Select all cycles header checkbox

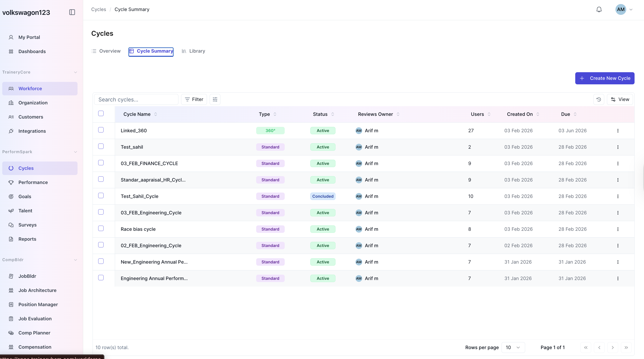coord(101,113)
